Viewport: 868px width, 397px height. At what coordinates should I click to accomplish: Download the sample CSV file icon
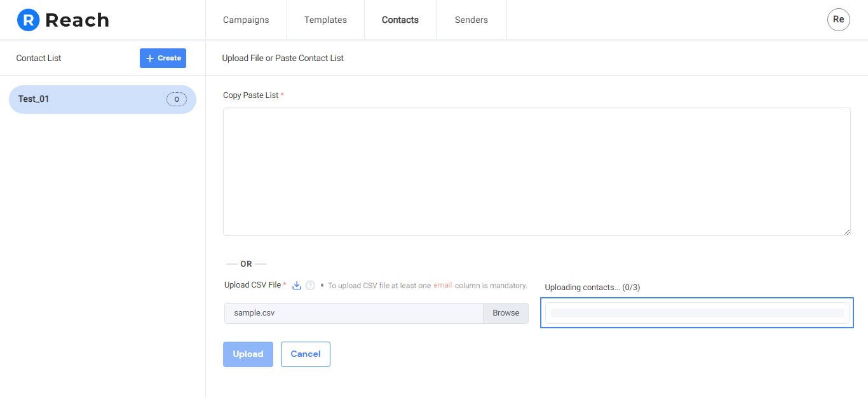[x=297, y=286]
